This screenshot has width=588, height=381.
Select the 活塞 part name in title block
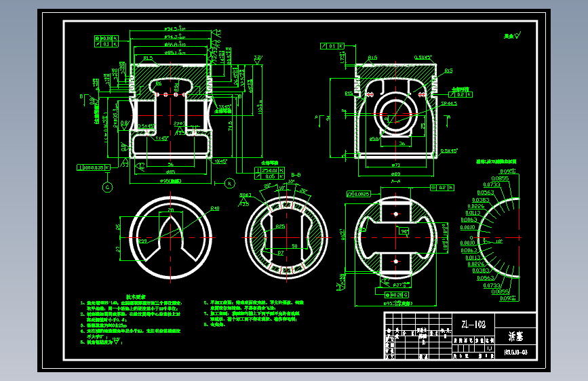point(515,336)
